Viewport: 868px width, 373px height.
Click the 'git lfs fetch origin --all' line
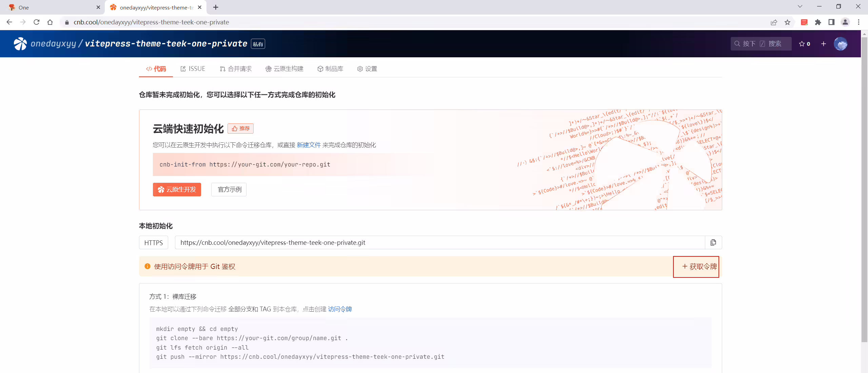[202, 348]
